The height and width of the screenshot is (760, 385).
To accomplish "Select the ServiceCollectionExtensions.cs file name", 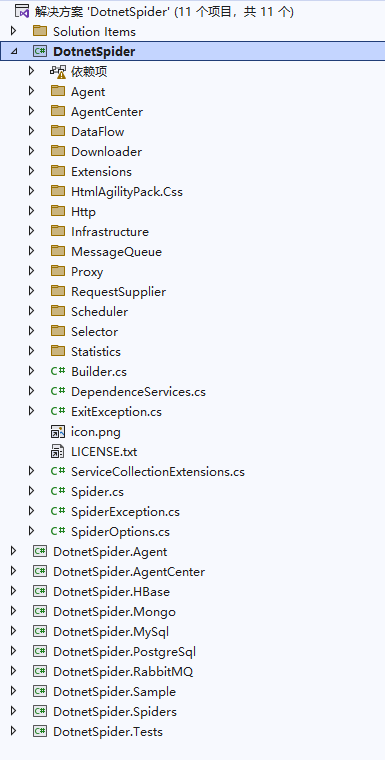I will 158,472.
